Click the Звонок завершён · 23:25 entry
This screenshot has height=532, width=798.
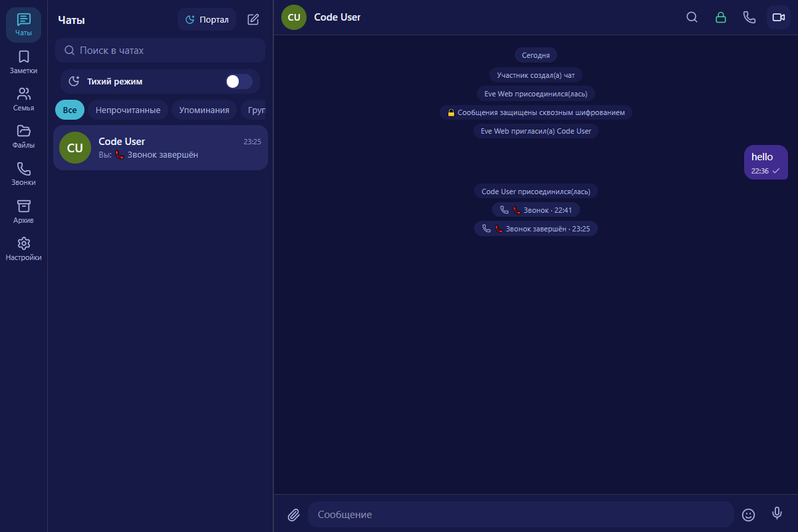tap(536, 228)
